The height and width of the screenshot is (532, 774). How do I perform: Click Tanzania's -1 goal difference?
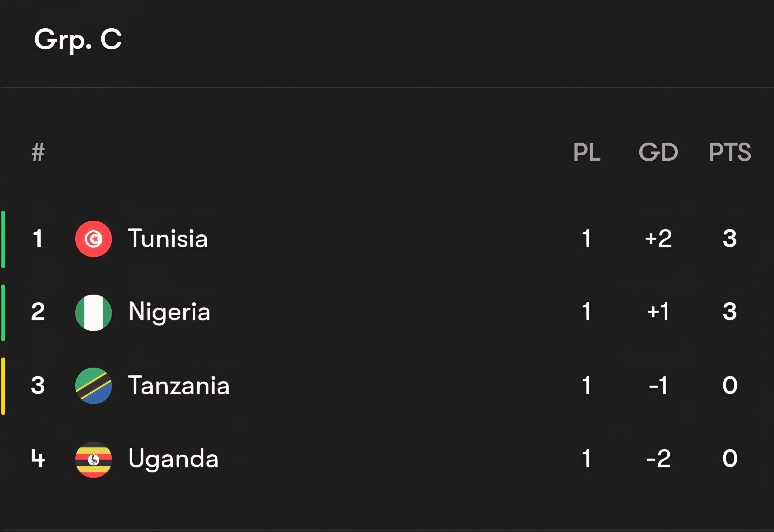tap(658, 385)
